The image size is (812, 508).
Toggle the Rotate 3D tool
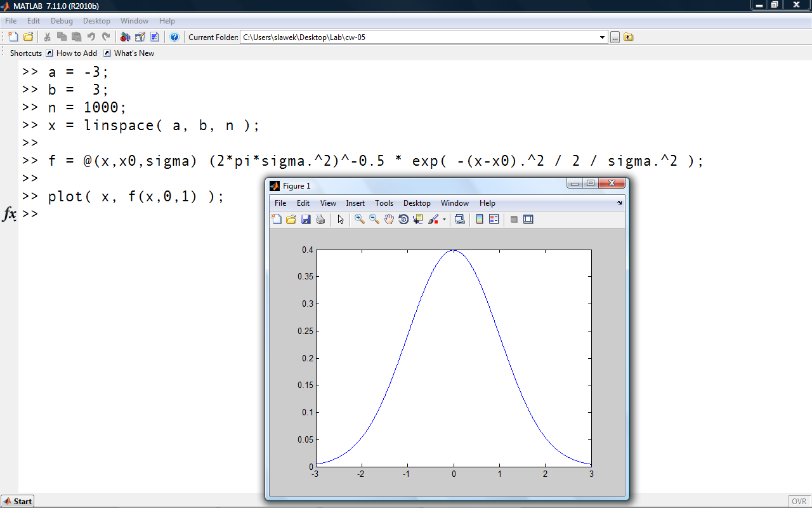pos(403,220)
